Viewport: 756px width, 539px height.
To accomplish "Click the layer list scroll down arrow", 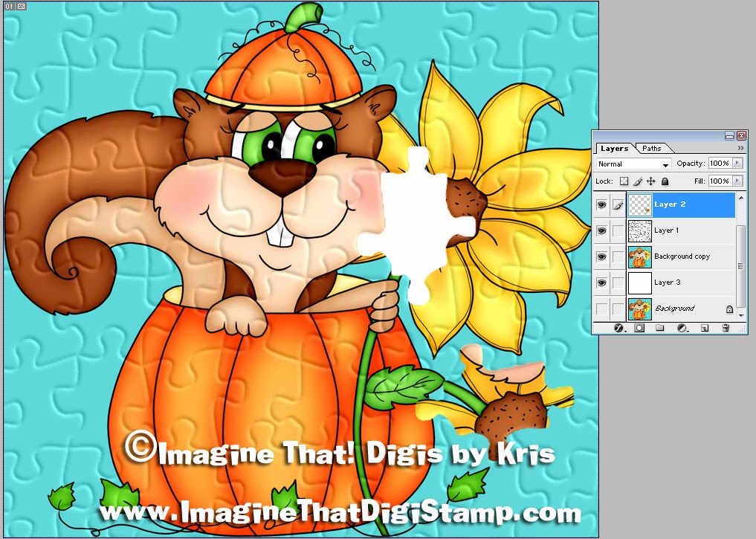I will (x=742, y=317).
